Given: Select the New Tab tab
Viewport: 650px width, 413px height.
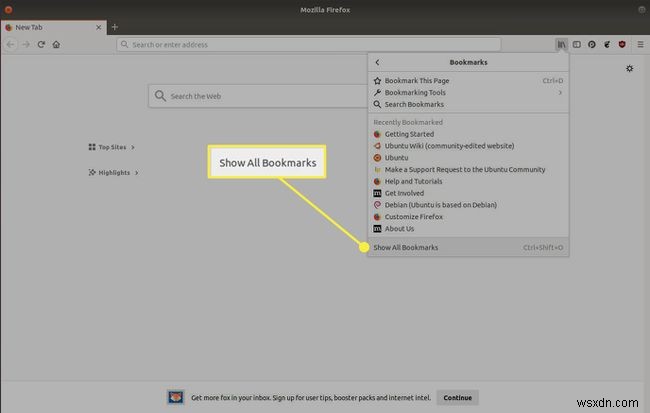Looking at the screenshot, I should point(53,27).
